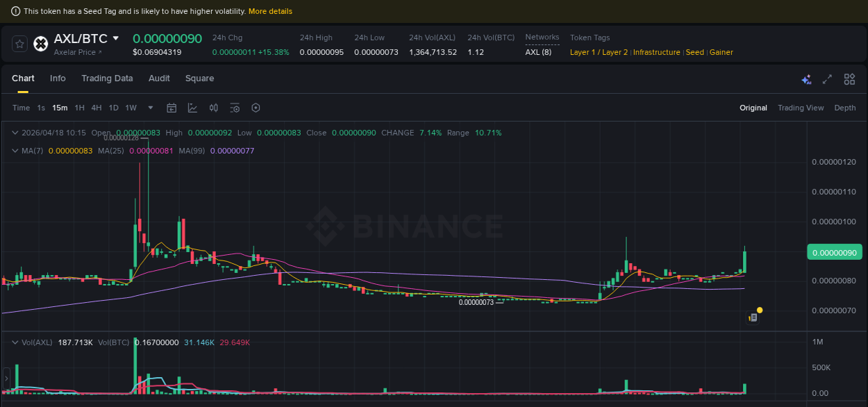Select the Original chart view

click(753, 108)
